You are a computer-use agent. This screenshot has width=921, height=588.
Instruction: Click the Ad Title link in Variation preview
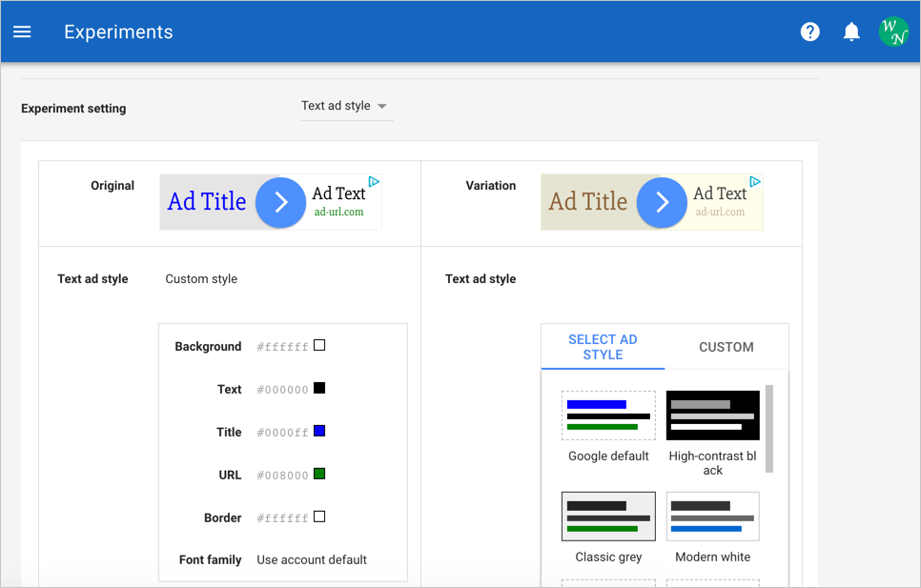tap(588, 202)
